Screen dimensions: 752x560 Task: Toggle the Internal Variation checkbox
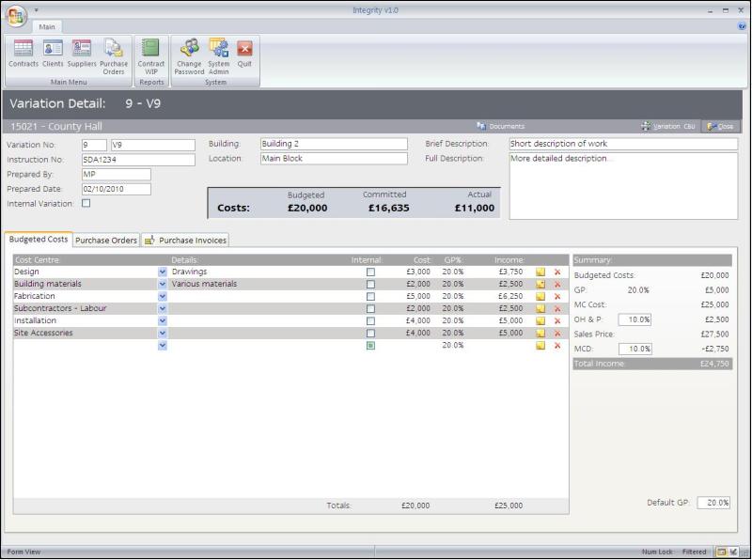point(86,203)
